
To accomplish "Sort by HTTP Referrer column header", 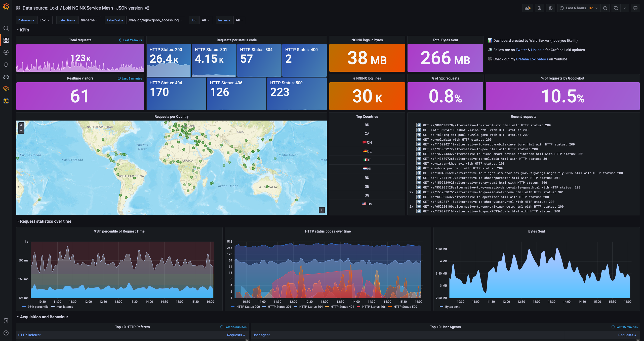I will click(29, 335).
